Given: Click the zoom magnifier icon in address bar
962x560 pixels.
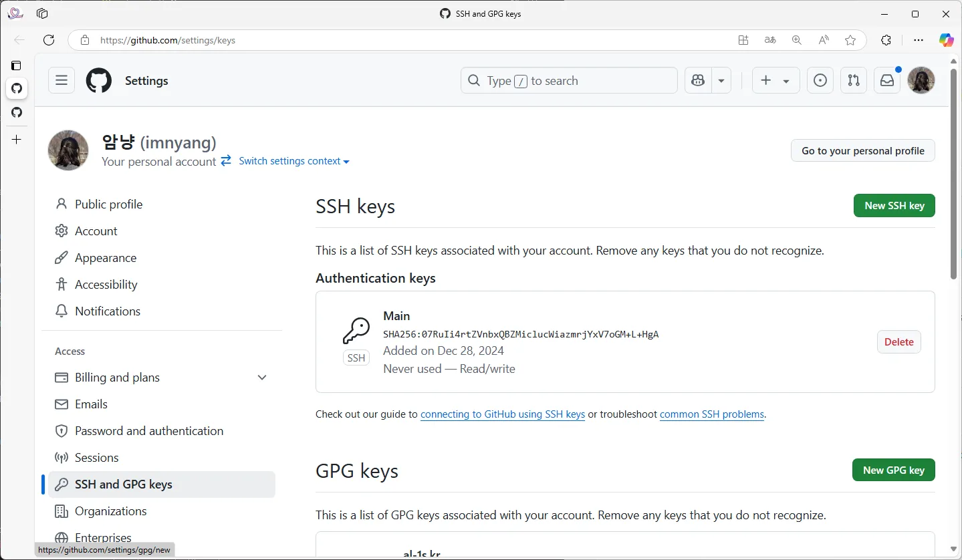Looking at the screenshot, I should point(797,40).
